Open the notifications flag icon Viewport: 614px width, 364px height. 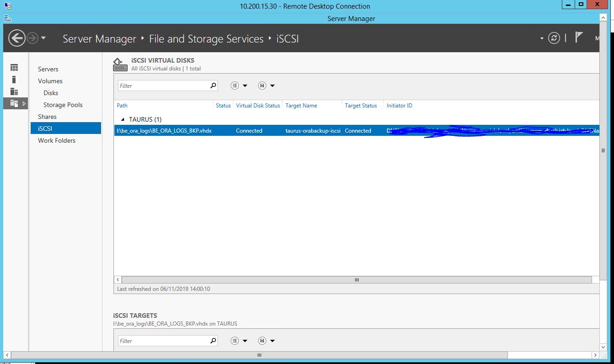point(579,37)
